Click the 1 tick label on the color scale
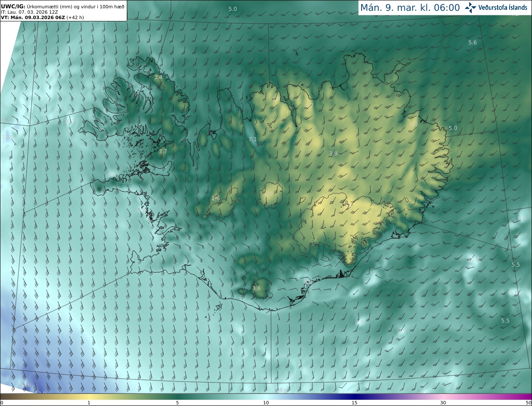Screen dimensions: 532x406 point(89,403)
